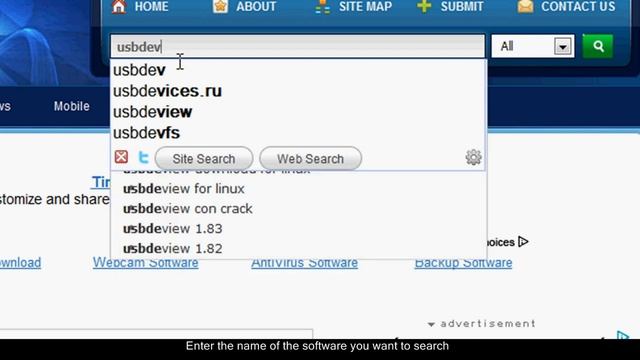
Task: Click the green plus SUBMIT icon
Action: [x=424, y=6]
